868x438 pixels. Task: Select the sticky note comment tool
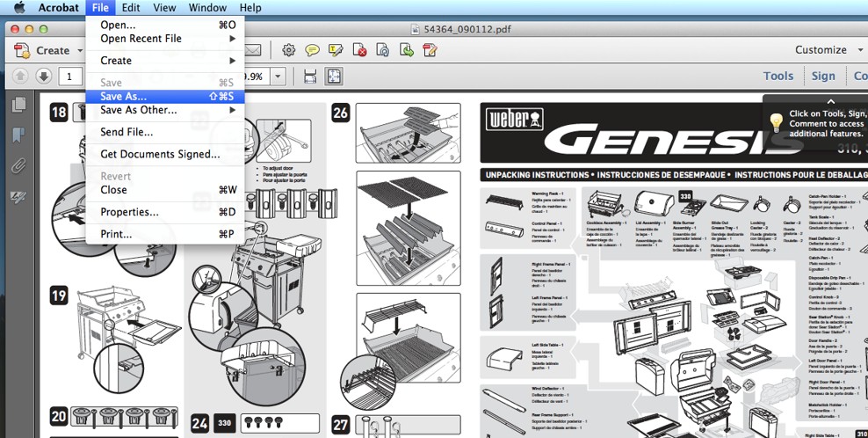(x=312, y=50)
